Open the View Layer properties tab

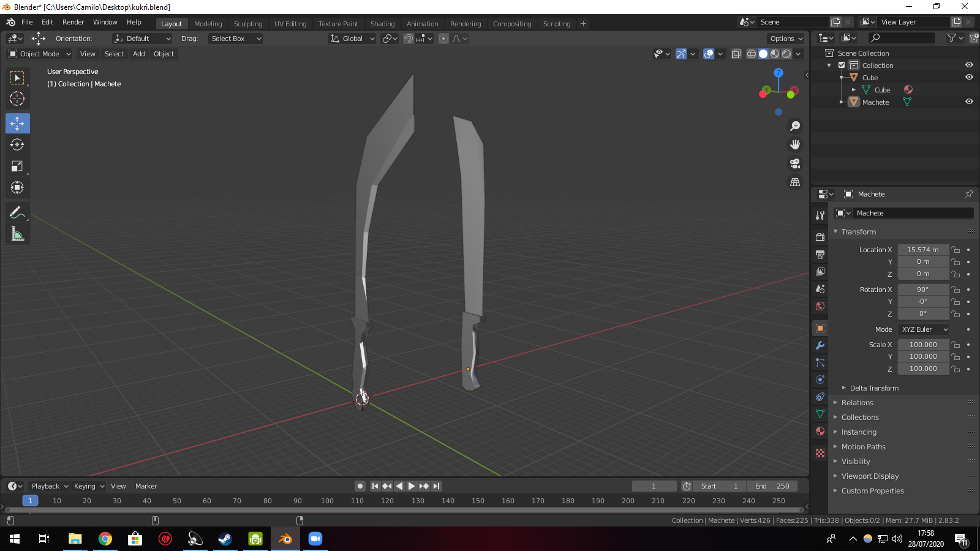820,271
